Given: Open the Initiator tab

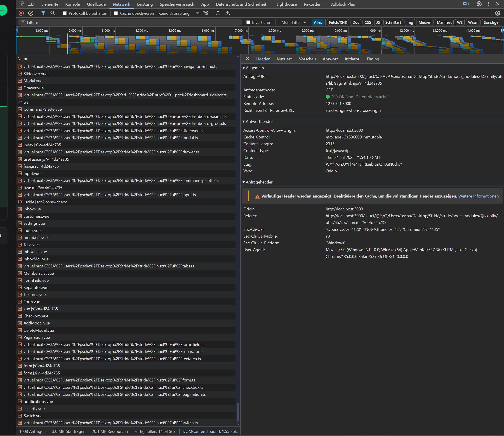Looking at the screenshot, I should click(x=352, y=59).
